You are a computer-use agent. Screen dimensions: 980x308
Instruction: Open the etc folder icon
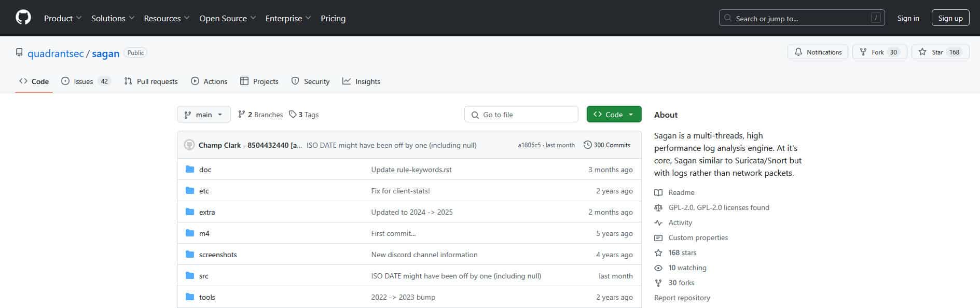(x=190, y=191)
